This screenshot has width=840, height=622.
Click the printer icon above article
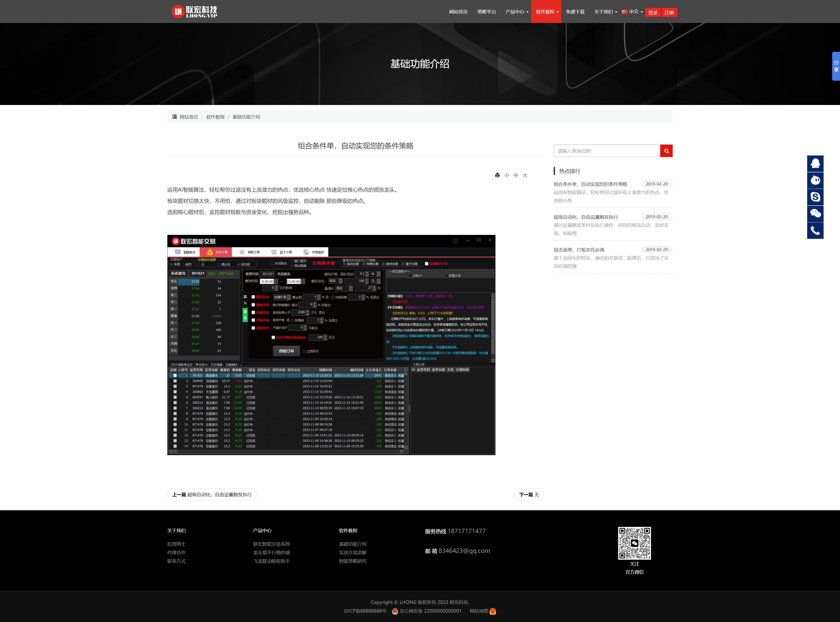point(497,175)
